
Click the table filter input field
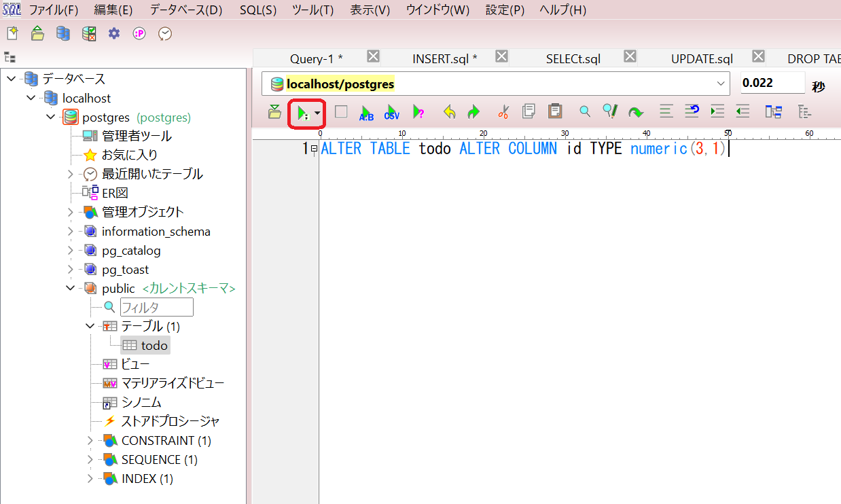point(157,307)
